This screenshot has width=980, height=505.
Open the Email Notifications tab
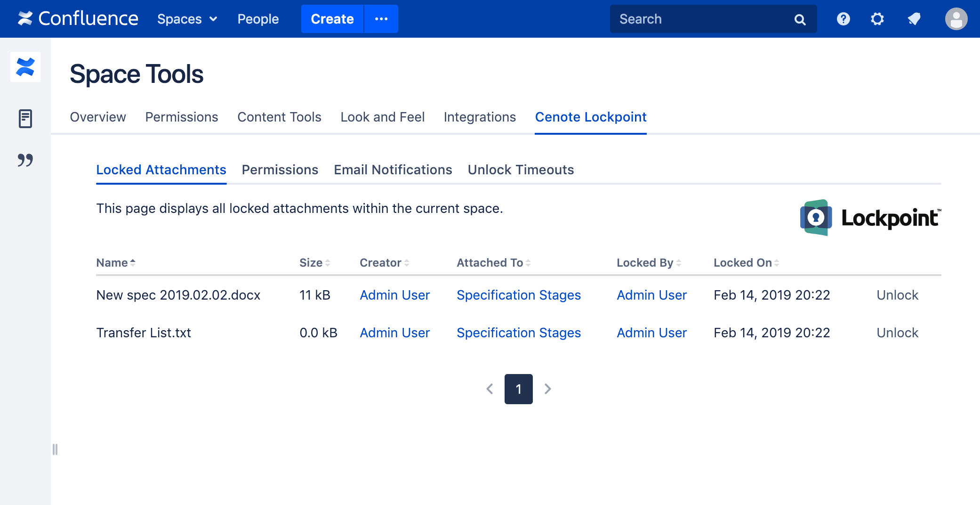pos(393,170)
